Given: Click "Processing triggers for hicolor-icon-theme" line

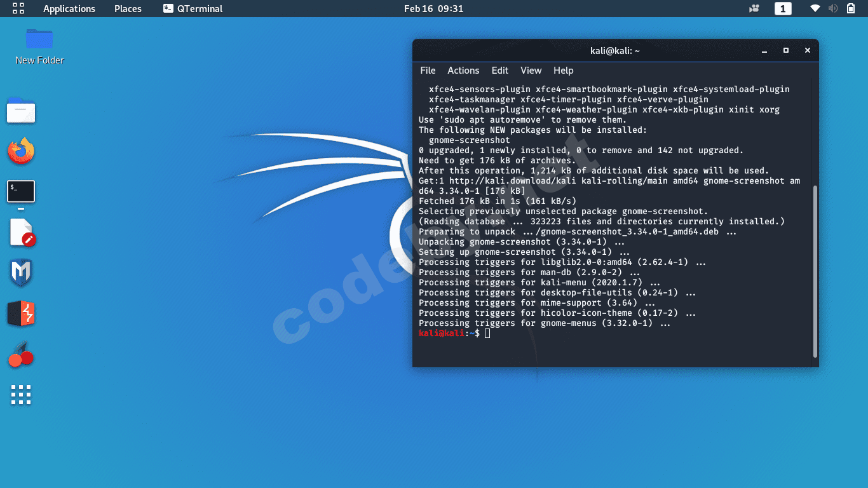Looking at the screenshot, I should (557, 313).
